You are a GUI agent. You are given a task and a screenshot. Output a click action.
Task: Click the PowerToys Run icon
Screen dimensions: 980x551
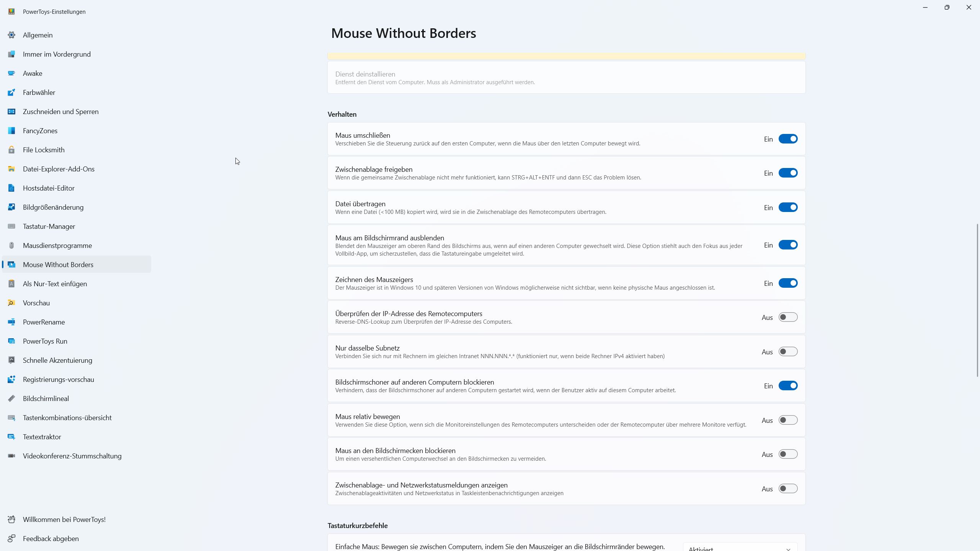click(11, 341)
